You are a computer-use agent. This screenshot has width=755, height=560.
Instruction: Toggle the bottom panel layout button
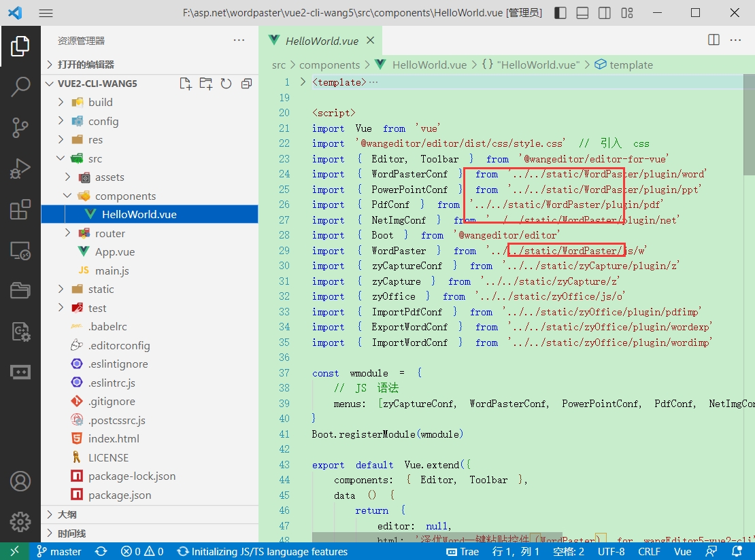tap(582, 13)
